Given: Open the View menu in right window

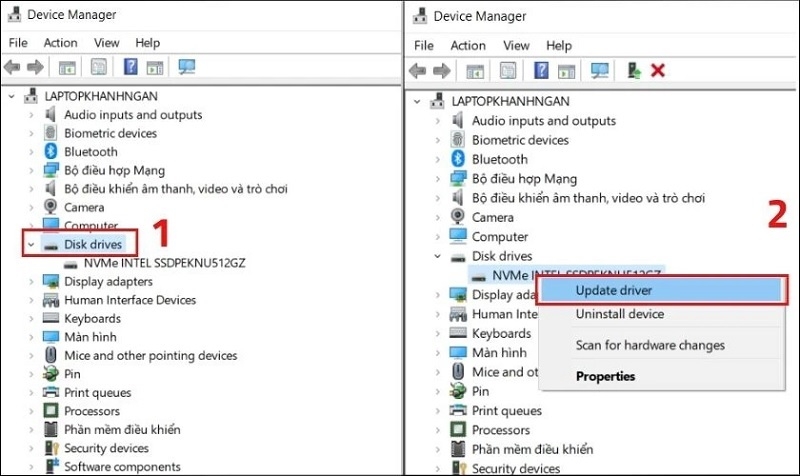Looking at the screenshot, I should [x=516, y=45].
